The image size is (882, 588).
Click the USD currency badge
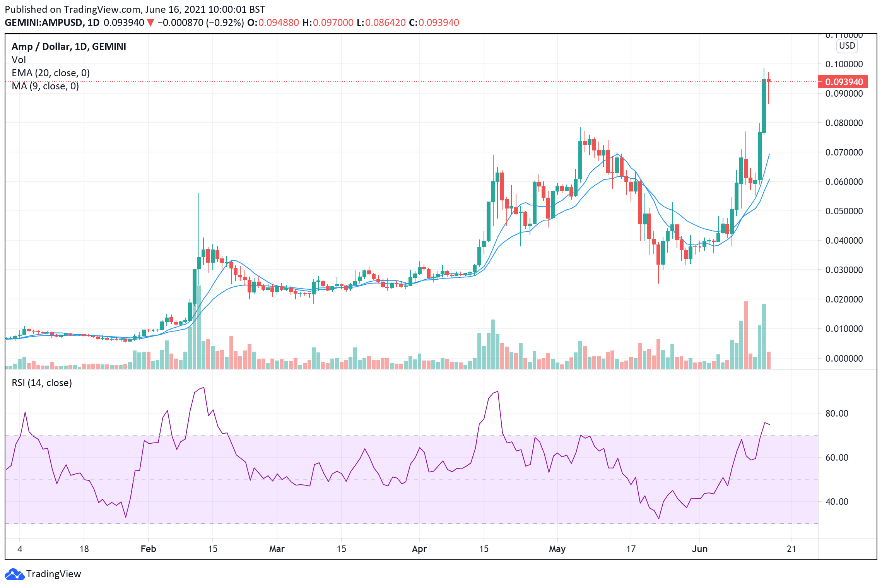coord(847,46)
